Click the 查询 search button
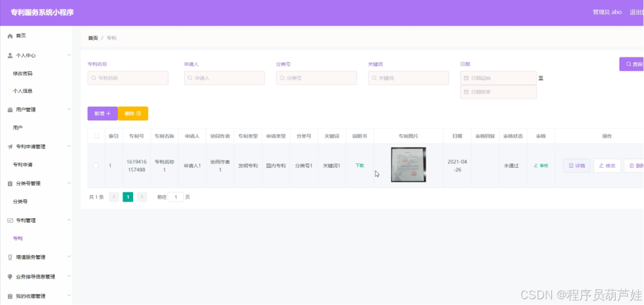This screenshot has height=305, width=644. point(632,64)
